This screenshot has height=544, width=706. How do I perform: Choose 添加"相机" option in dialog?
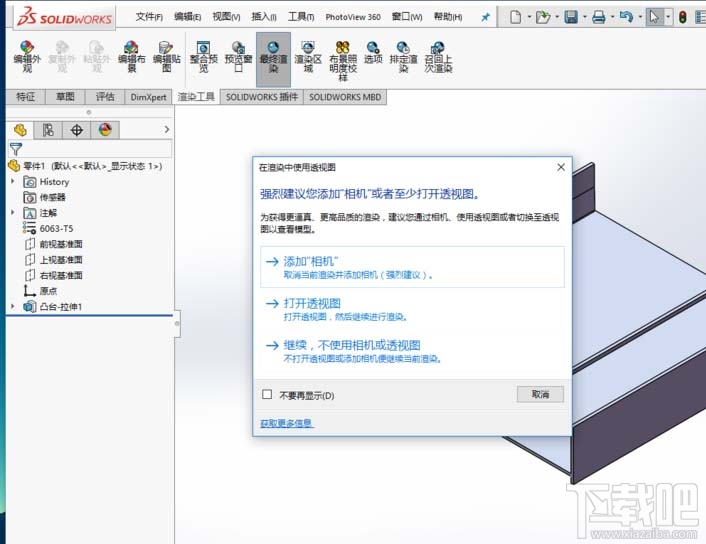(x=412, y=267)
